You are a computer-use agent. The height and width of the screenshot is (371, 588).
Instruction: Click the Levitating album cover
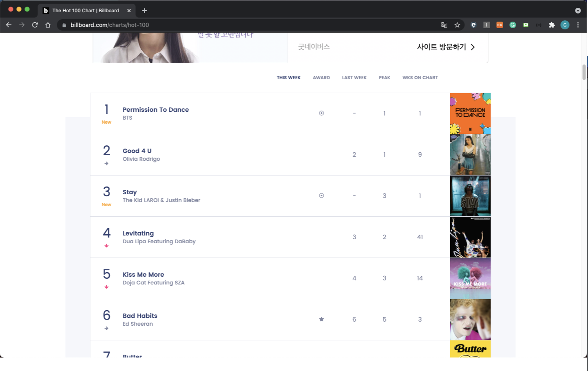(x=470, y=237)
